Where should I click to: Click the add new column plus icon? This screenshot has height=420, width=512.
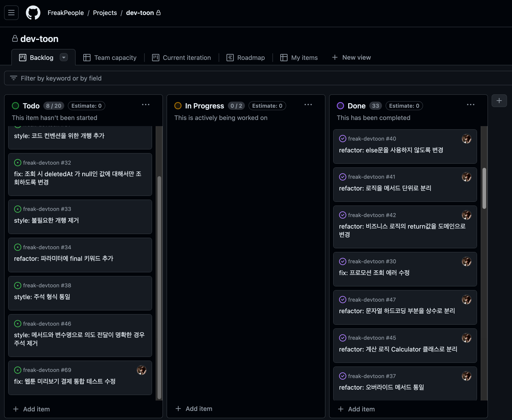(499, 101)
